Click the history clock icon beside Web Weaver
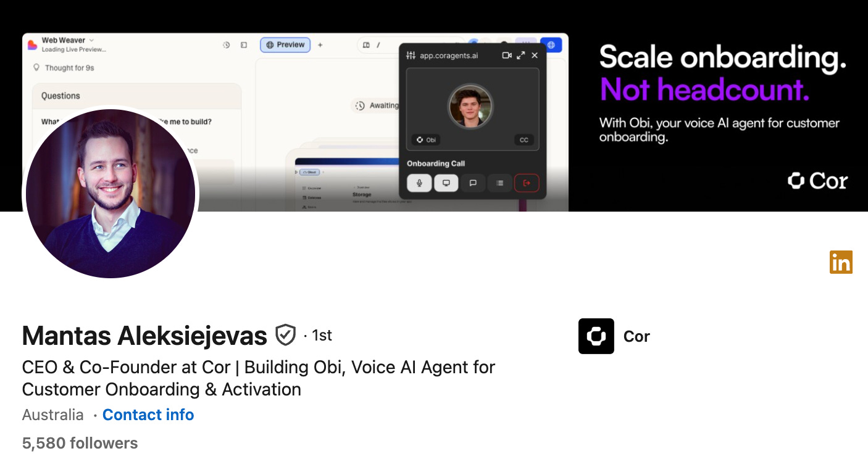The height and width of the screenshot is (459, 868). (x=227, y=45)
